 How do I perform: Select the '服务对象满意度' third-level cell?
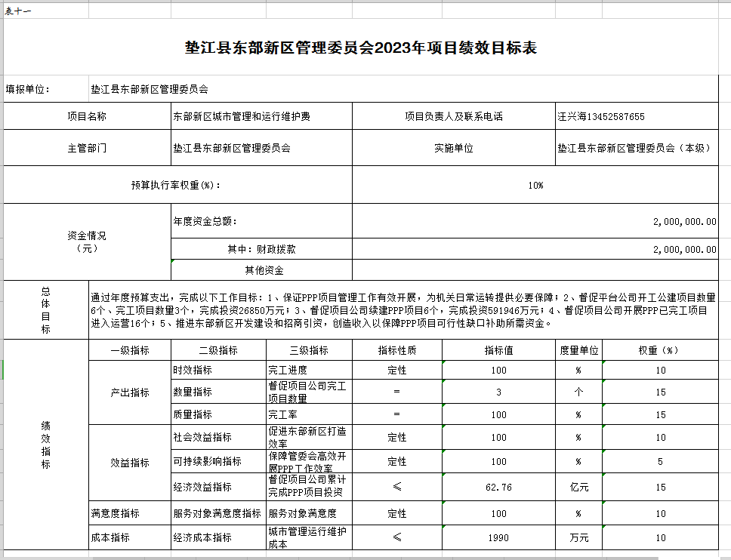(309, 513)
